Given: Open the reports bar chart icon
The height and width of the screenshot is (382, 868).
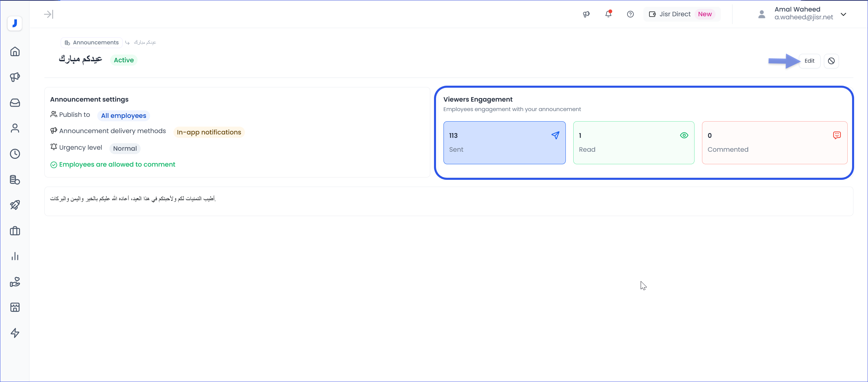Looking at the screenshot, I should pyautogui.click(x=15, y=256).
